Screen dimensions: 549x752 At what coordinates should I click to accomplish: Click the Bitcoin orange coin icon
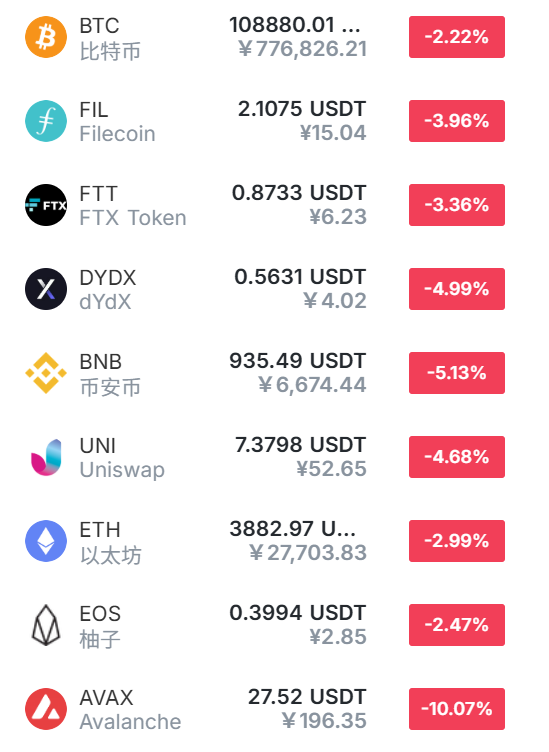(46, 37)
